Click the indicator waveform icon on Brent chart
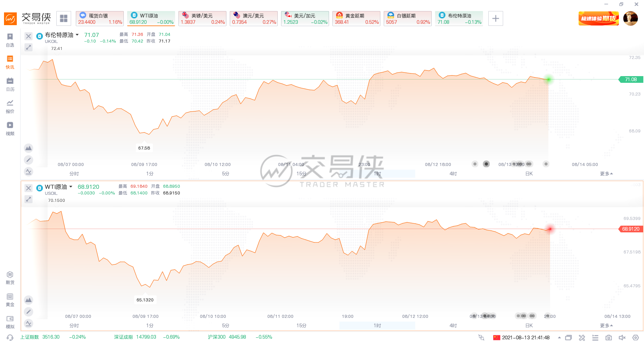644x342 pixels. tap(29, 171)
